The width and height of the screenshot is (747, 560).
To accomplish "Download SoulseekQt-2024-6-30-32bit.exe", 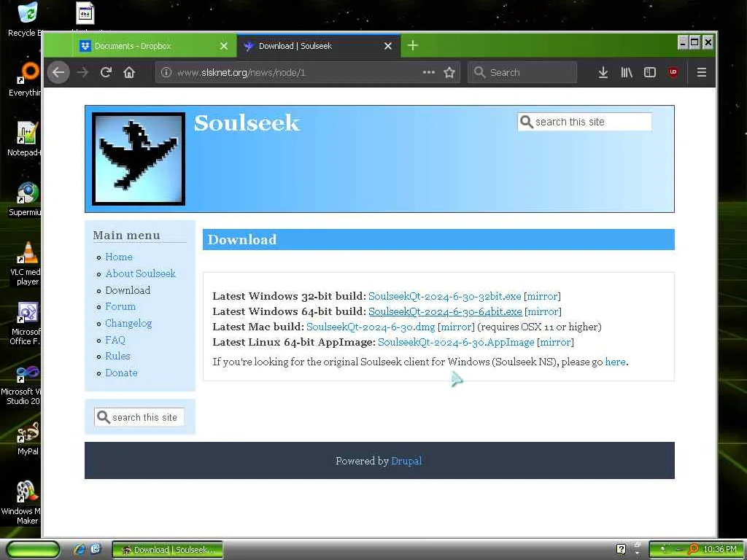I will tap(444, 296).
